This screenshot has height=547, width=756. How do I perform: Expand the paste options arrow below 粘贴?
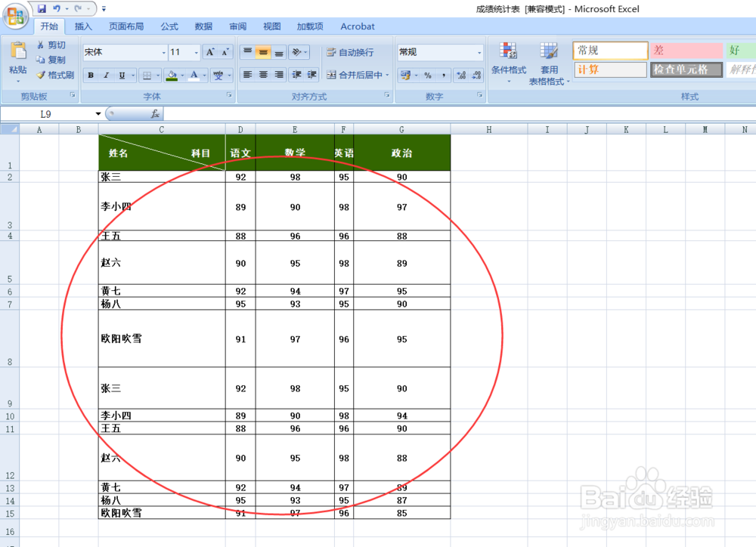click(18, 82)
